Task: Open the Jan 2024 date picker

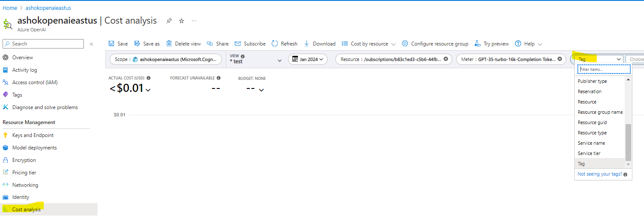Action: click(308, 59)
